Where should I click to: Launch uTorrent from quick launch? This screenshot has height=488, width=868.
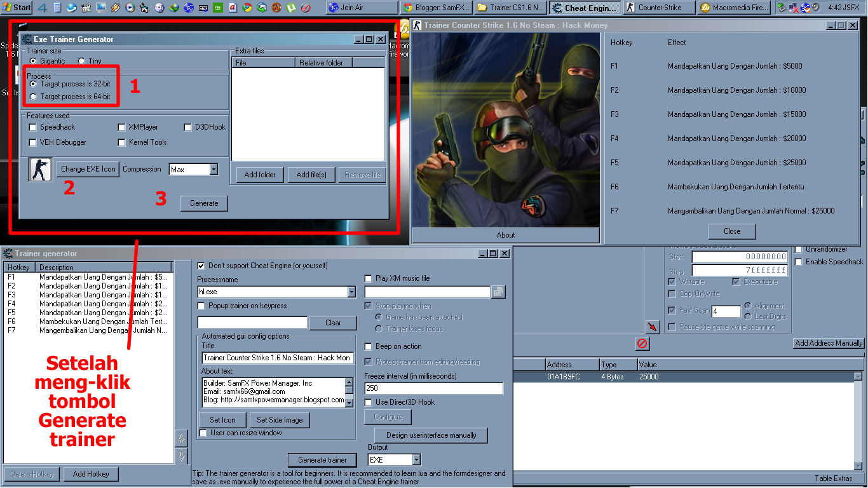(291, 8)
